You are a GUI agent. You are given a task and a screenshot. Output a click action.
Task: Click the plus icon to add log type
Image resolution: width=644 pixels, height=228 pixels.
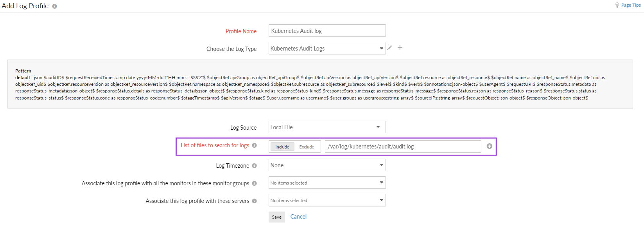coord(400,47)
